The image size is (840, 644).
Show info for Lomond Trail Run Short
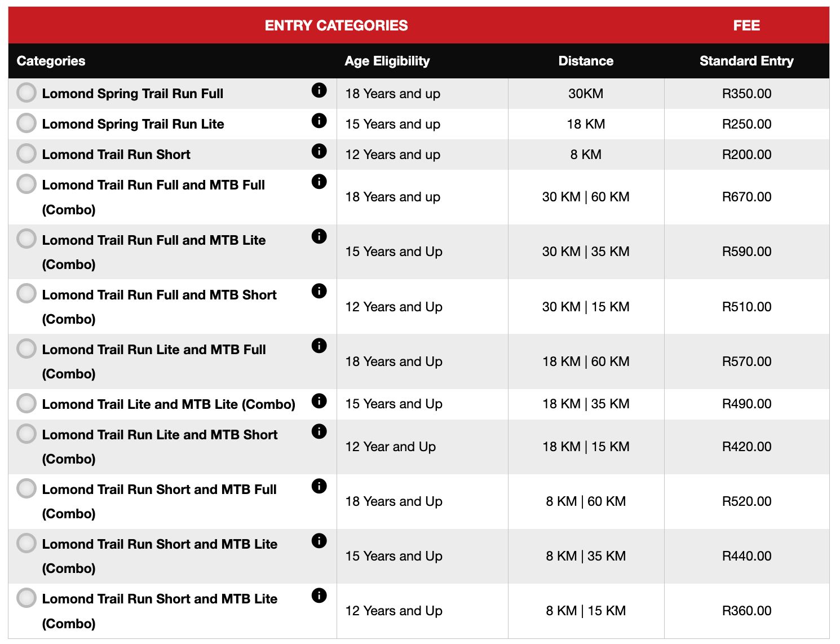pos(319,151)
